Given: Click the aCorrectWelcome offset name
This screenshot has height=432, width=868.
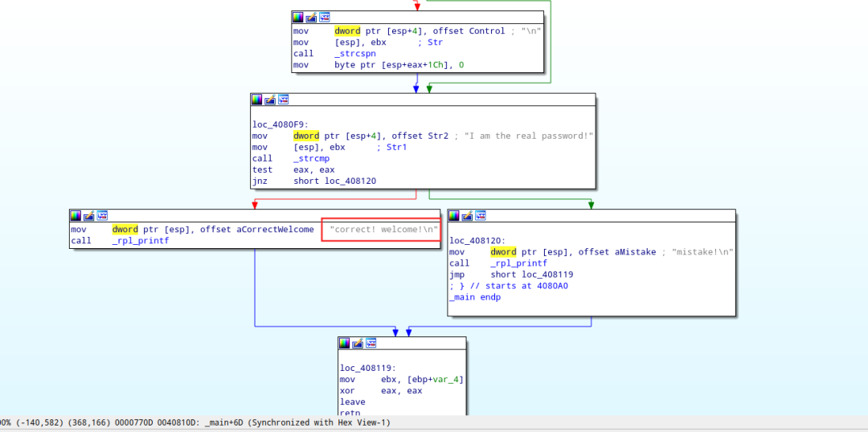Looking at the screenshot, I should [x=279, y=230].
